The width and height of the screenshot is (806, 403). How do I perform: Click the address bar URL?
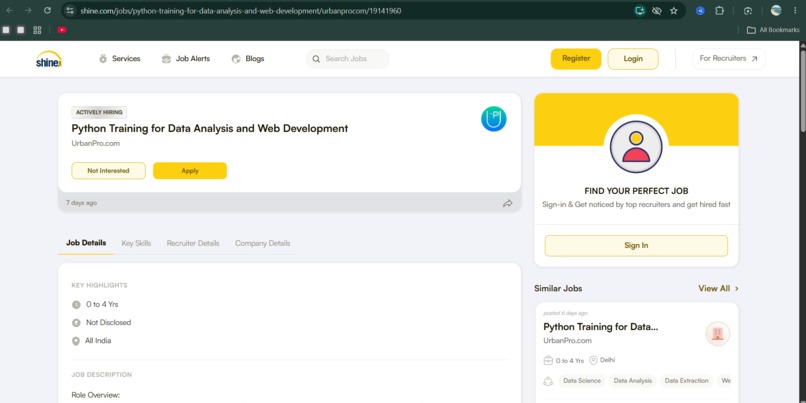tap(241, 11)
